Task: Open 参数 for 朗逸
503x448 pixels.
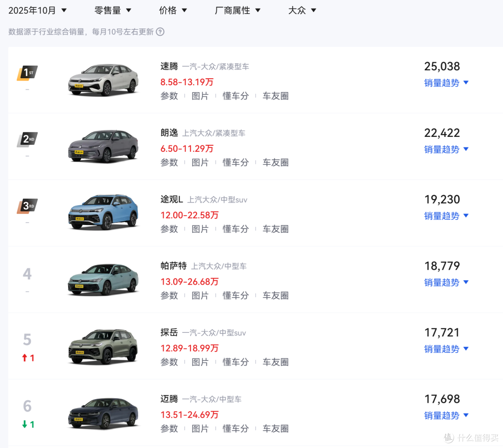Action: click(x=169, y=163)
